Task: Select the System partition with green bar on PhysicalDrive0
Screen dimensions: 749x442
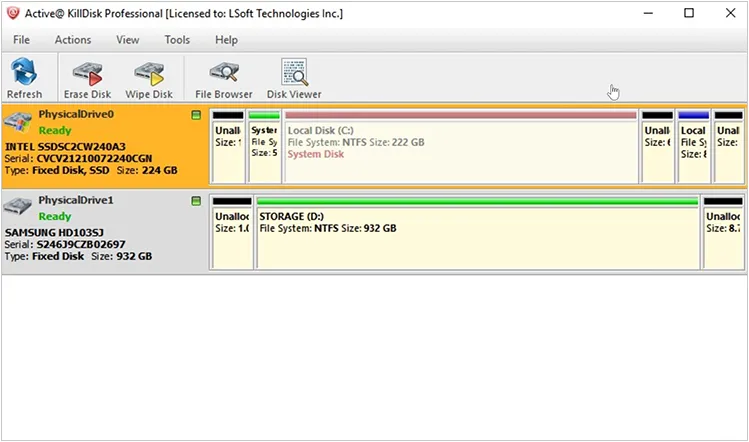Action: coord(264,146)
